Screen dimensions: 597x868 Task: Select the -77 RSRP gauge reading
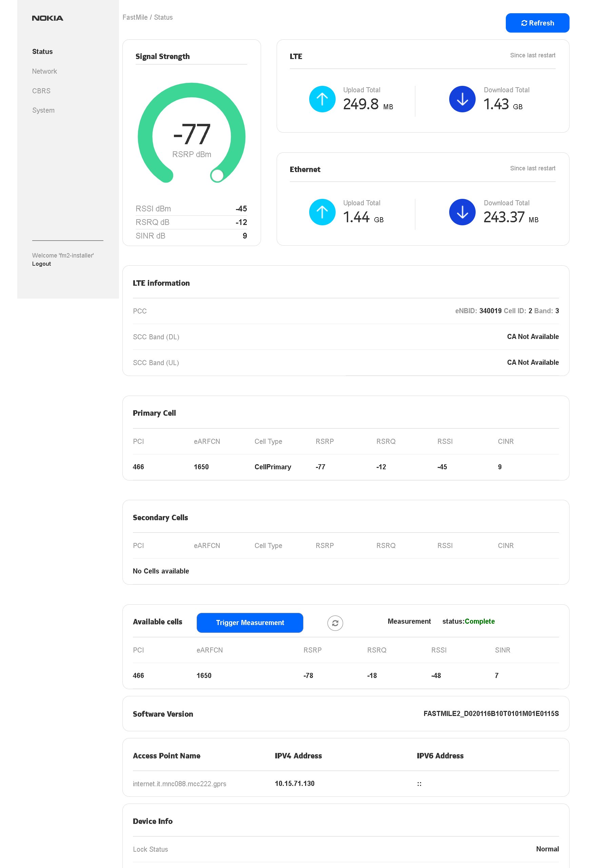[x=192, y=135]
